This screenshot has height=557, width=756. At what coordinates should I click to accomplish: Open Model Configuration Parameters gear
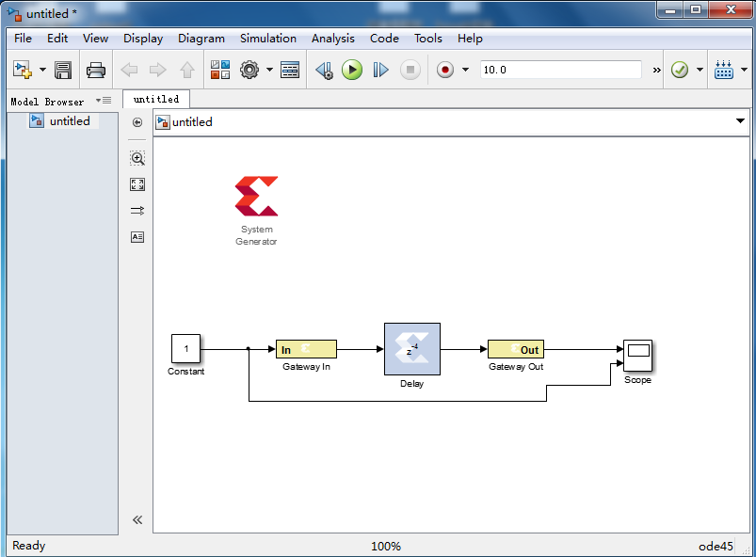pos(249,70)
